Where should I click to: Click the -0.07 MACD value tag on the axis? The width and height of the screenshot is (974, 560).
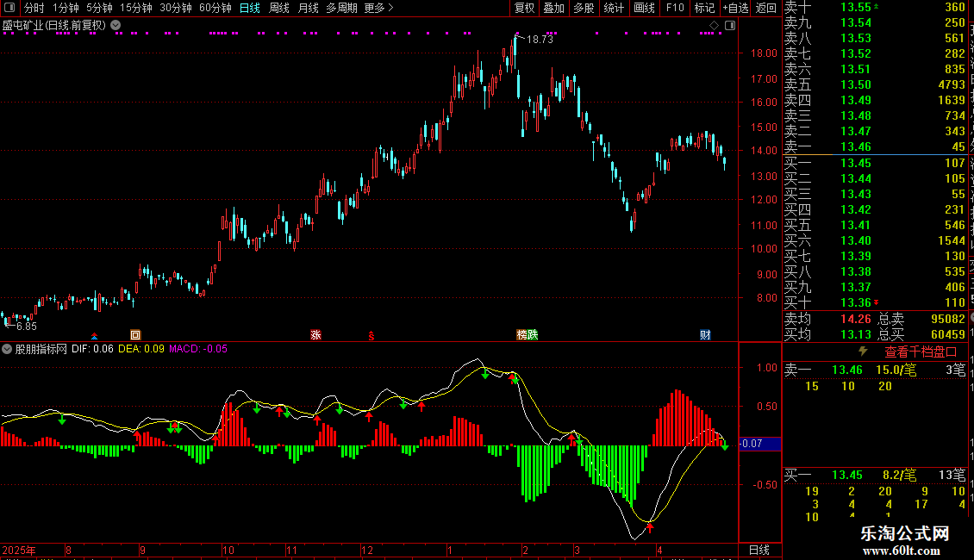tap(759, 444)
